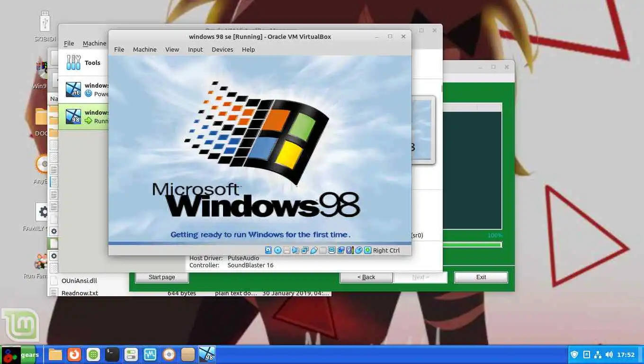Click the audio status indicator icon
The width and height of the screenshot is (644, 364).
click(x=295, y=250)
